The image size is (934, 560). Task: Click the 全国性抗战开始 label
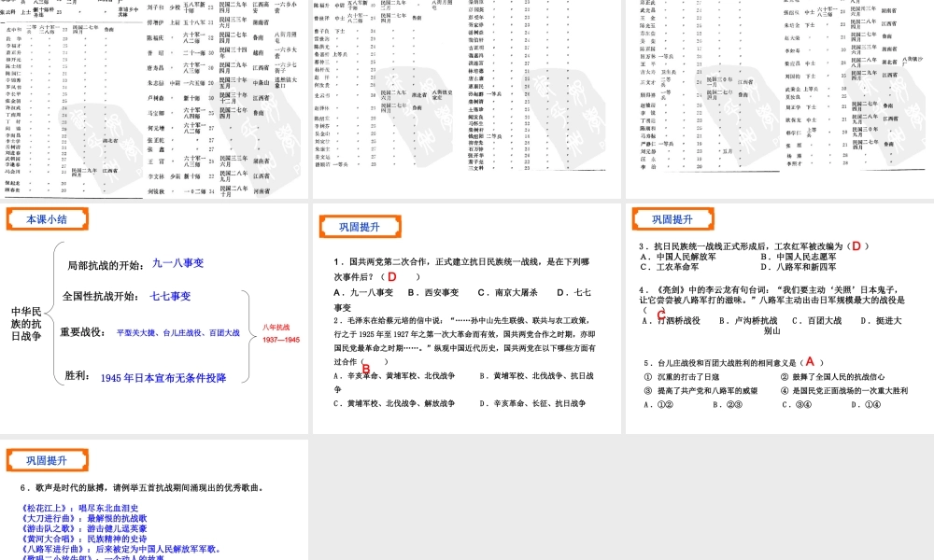point(101,297)
